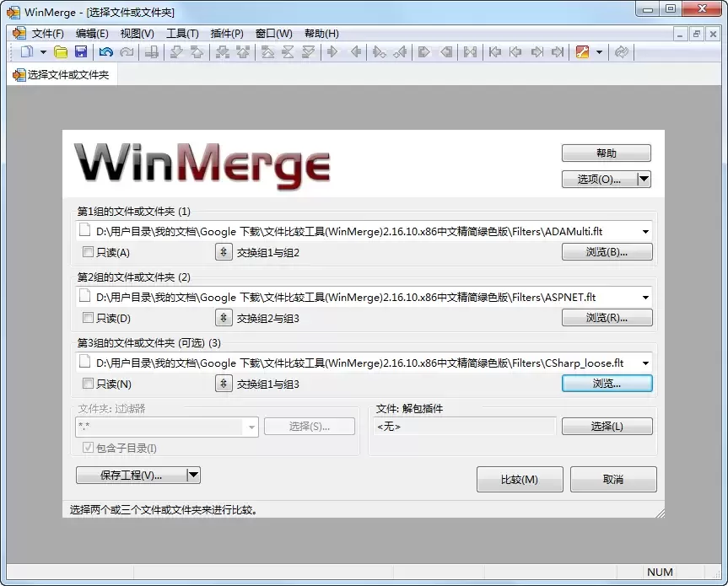This screenshot has height=586, width=728.
Task: Click the swap icon between group 1 and 3
Action: 223,383
